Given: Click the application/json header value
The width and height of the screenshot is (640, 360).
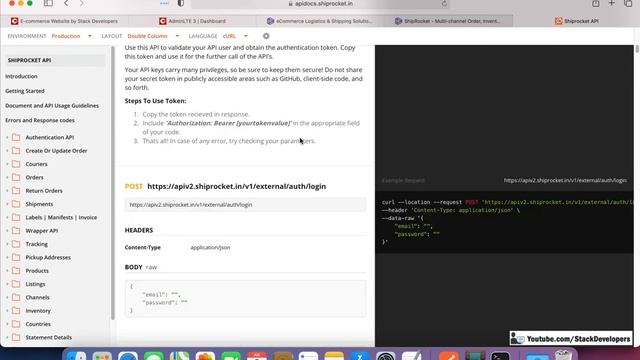Looking at the screenshot, I should (210, 247).
